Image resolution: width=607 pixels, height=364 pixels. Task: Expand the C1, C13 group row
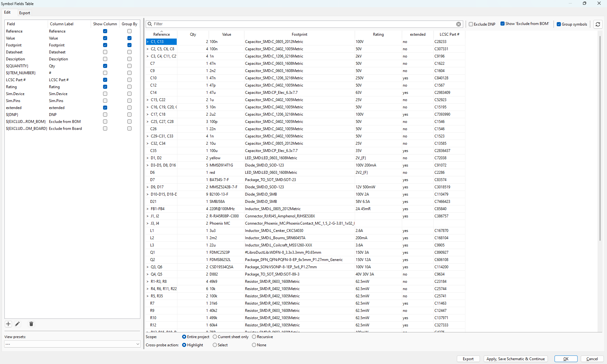coord(147,42)
